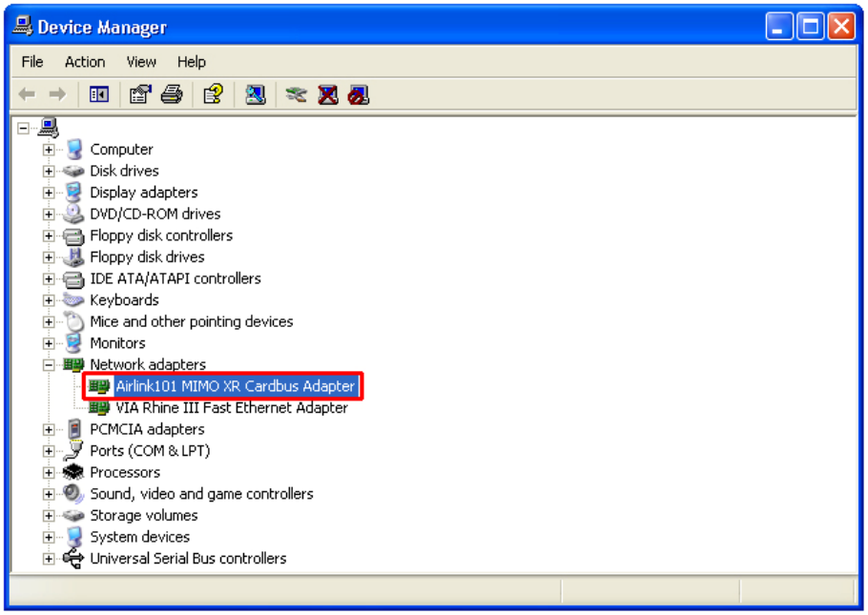Click the Storage volumes category icon

[x=73, y=515]
